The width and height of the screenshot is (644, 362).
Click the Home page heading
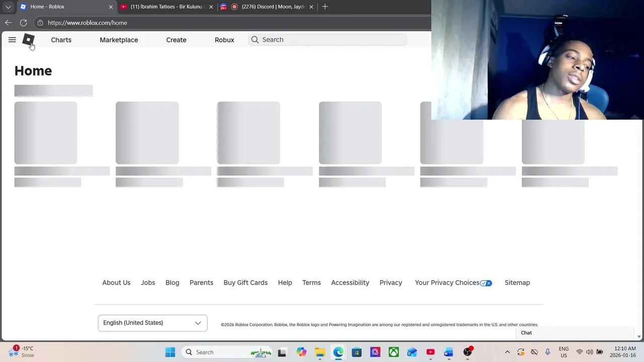[33, 71]
